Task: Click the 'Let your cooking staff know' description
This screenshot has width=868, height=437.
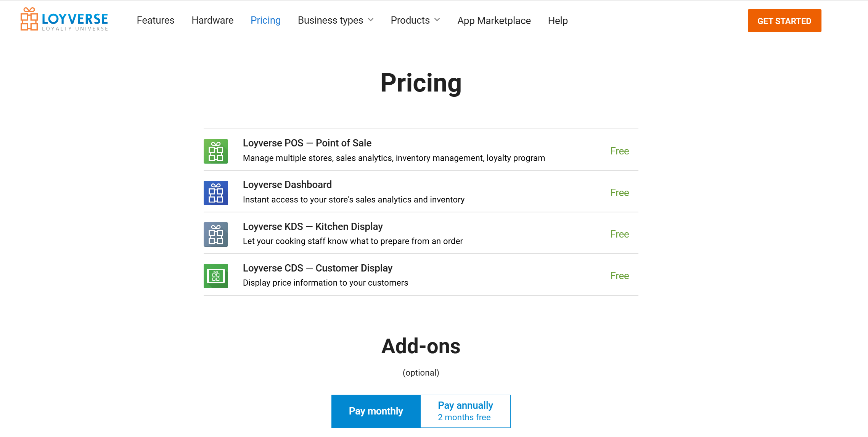Action: [x=353, y=241]
